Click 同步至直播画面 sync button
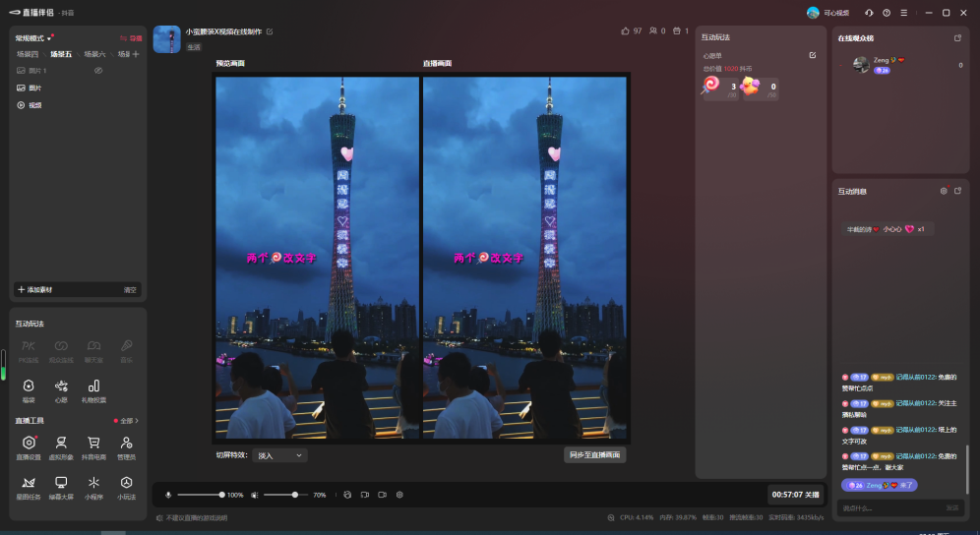The image size is (980, 535). pos(594,455)
